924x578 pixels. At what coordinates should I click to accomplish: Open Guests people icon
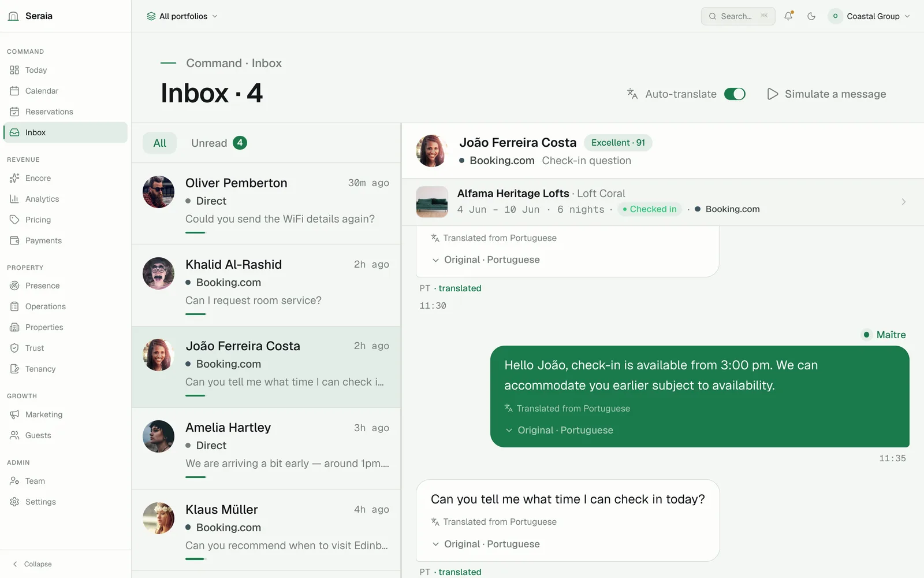[14, 435]
